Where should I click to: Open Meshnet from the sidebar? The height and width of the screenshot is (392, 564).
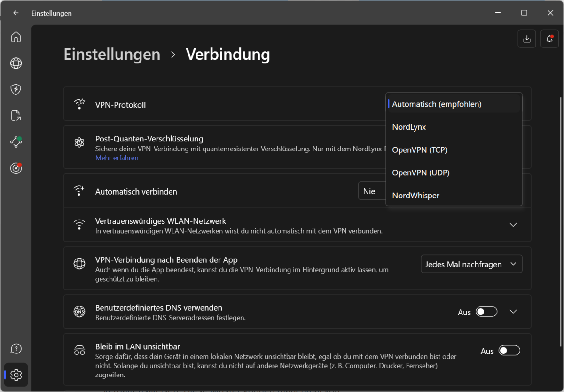(x=16, y=142)
